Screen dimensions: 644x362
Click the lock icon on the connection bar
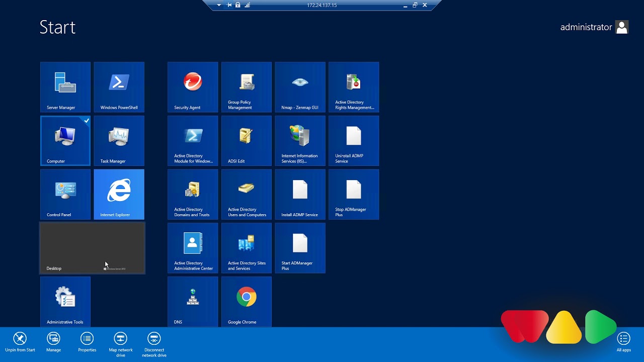pyautogui.click(x=238, y=5)
